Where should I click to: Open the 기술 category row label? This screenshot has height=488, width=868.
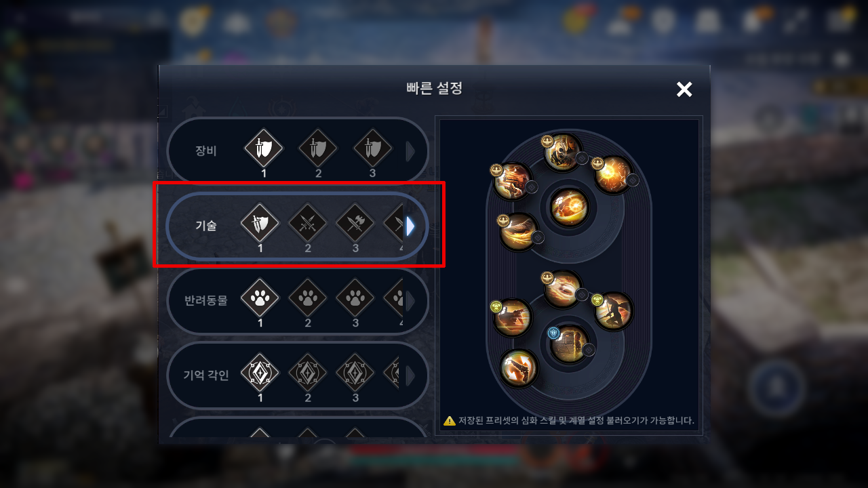(x=205, y=226)
